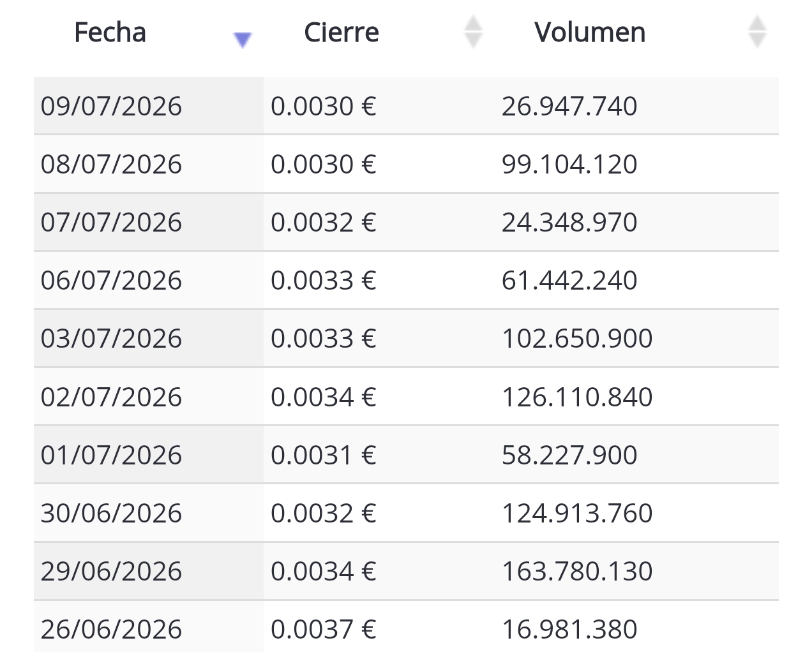Select the 02/07/2026 date cell
This screenshot has width=812, height=652.
pos(149,397)
